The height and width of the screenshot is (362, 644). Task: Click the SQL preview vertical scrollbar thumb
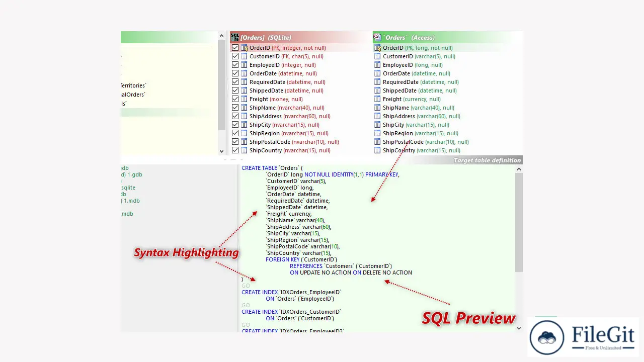point(519,223)
